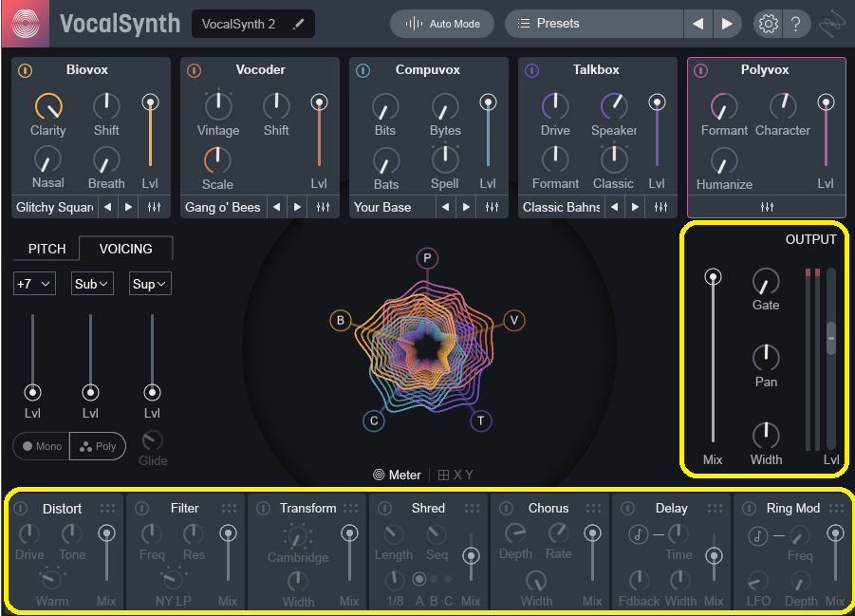Switch visualizer to Meter view
This screenshot has width=855, height=616.
(x=398, y=476)
